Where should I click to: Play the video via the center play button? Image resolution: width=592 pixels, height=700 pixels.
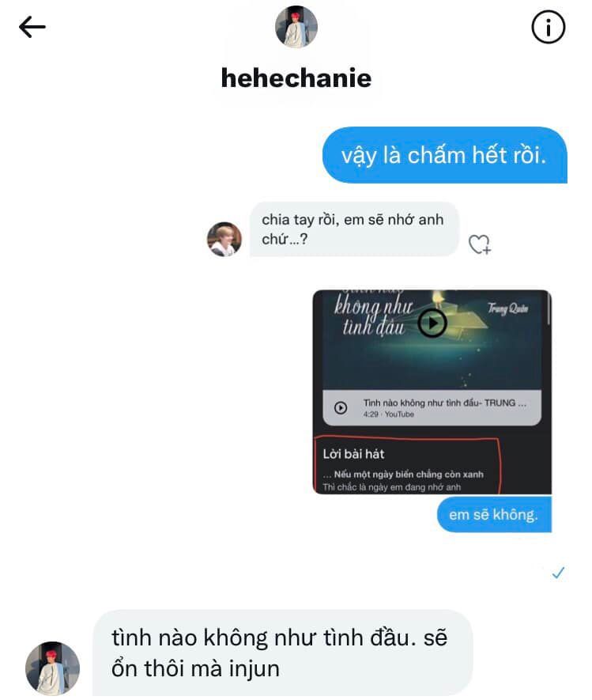tap(432, 323)
